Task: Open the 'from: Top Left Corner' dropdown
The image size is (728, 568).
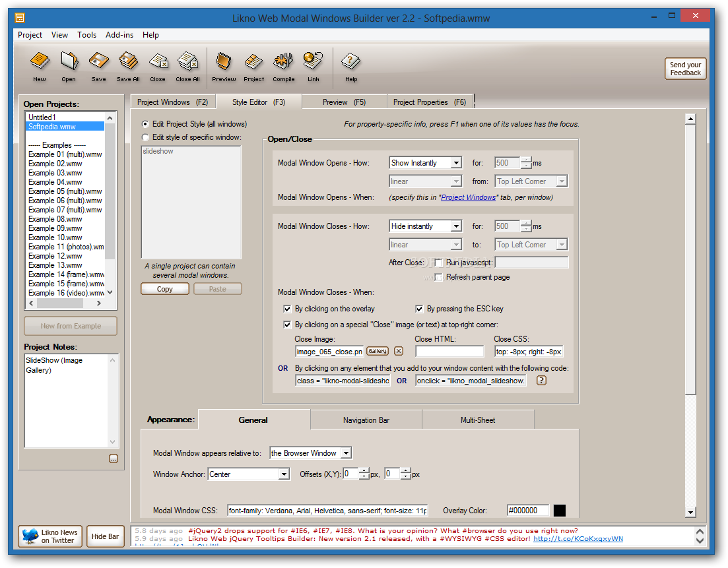Action: coord(562,181)
